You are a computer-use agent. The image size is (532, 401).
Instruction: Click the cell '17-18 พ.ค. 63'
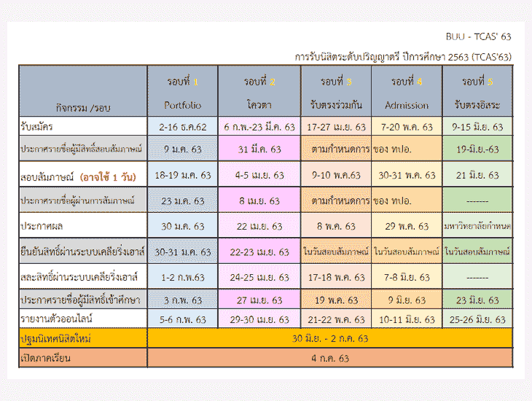(336, 276)
